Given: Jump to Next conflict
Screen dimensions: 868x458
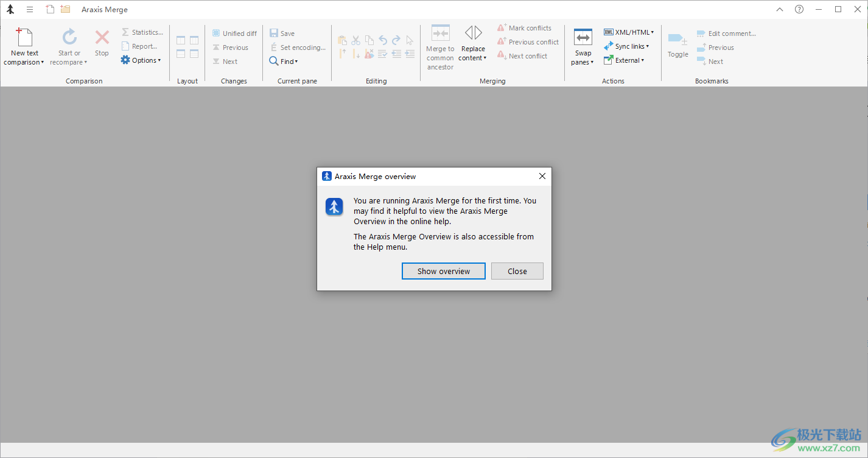Looking at the screenshot, I should point(522,56).
